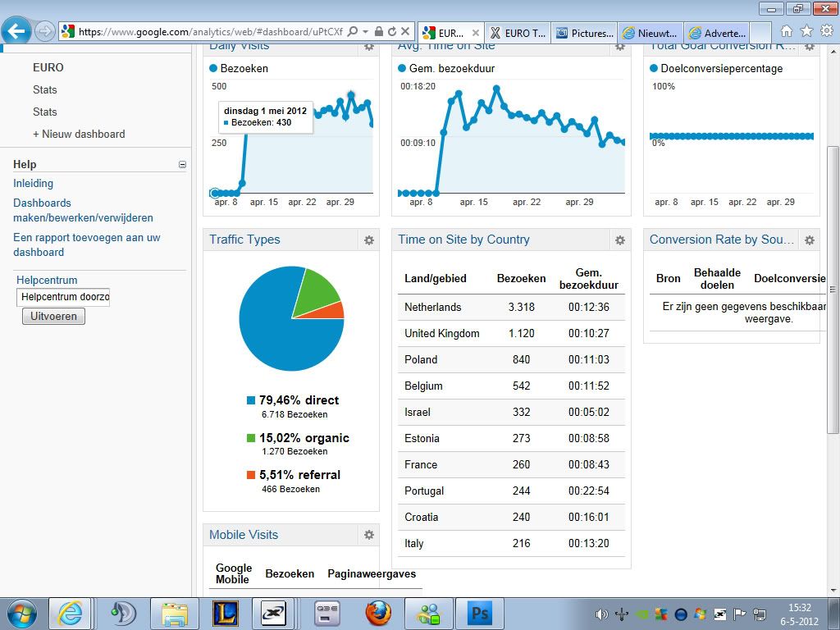This screenshot has height=630, width=840.
Task: Open settings gear of Total Goal Conversion widget
Action: point(810,47)
